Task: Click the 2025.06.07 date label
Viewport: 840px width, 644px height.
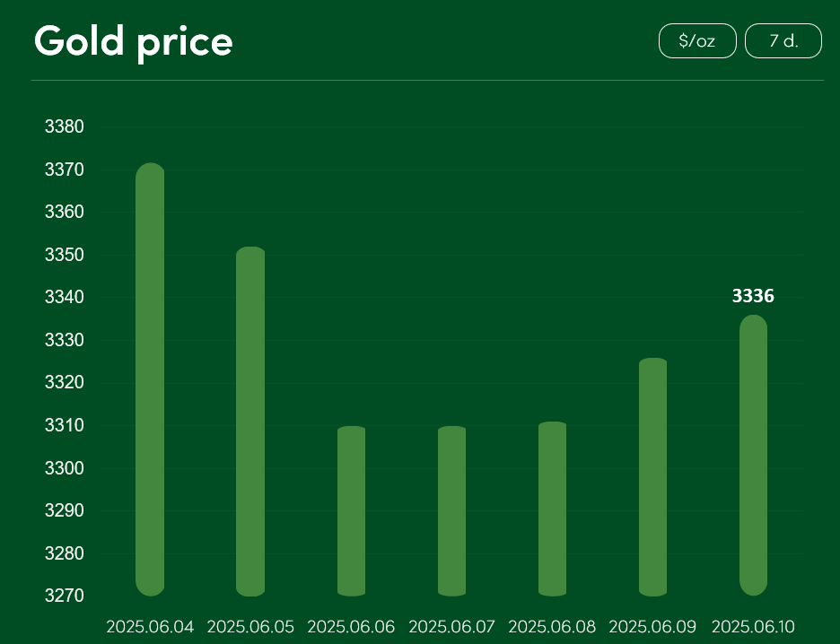Action: click(x=451, y=626)
